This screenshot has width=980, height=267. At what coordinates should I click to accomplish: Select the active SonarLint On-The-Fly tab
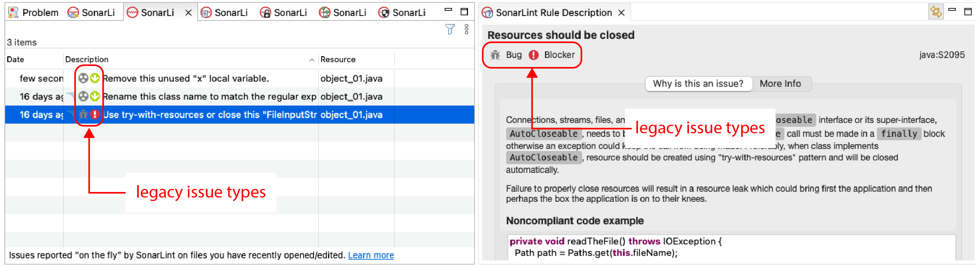click(x=151, y=12)
